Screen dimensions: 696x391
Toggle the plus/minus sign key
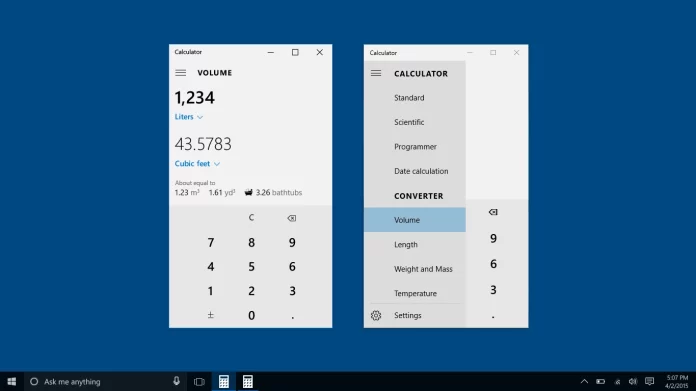[210, 315]
